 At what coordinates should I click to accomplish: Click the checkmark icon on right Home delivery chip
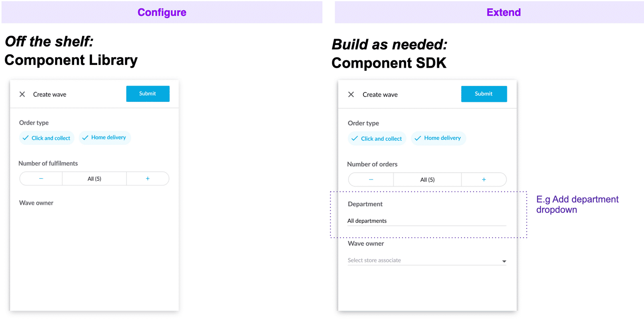click(418, 138)
